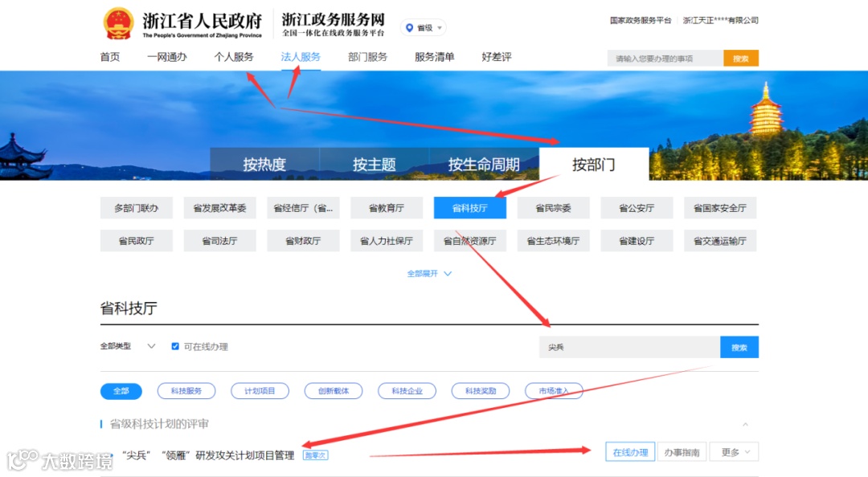This screenshot has width=868, height=477.
Task: Open 好差评 in the navigation
Action: (497, 57)
